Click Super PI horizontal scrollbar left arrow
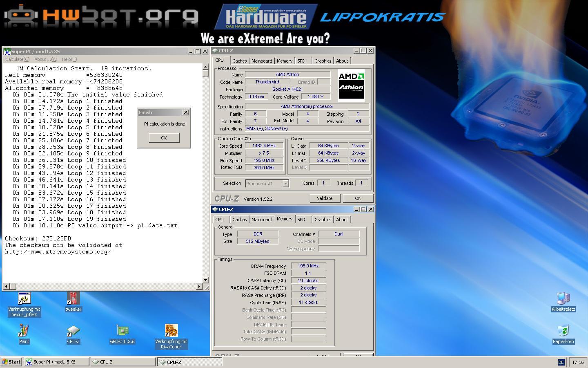The width and height of the screenshot is (588, 368). pyautogui.click(x=7, y=286)
